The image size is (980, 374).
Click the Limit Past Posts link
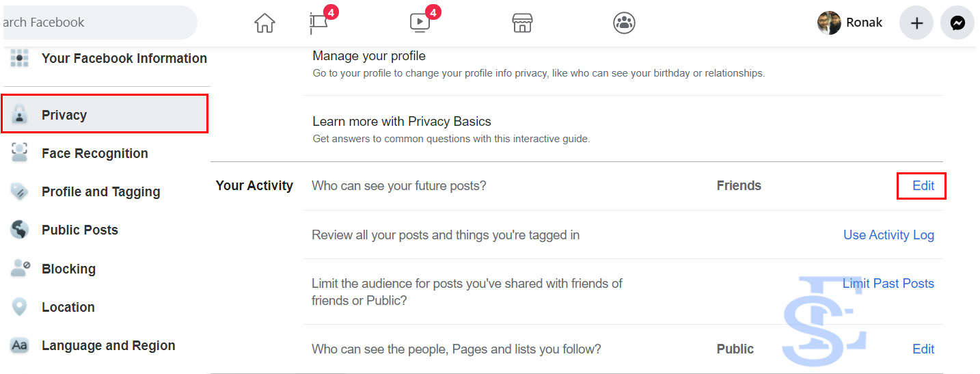(x=888, y=283)
